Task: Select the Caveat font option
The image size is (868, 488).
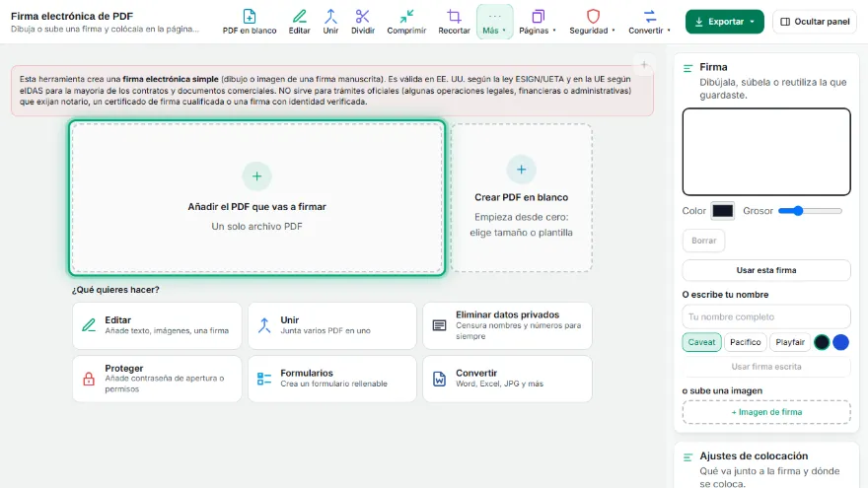Action: pos(701,342)
